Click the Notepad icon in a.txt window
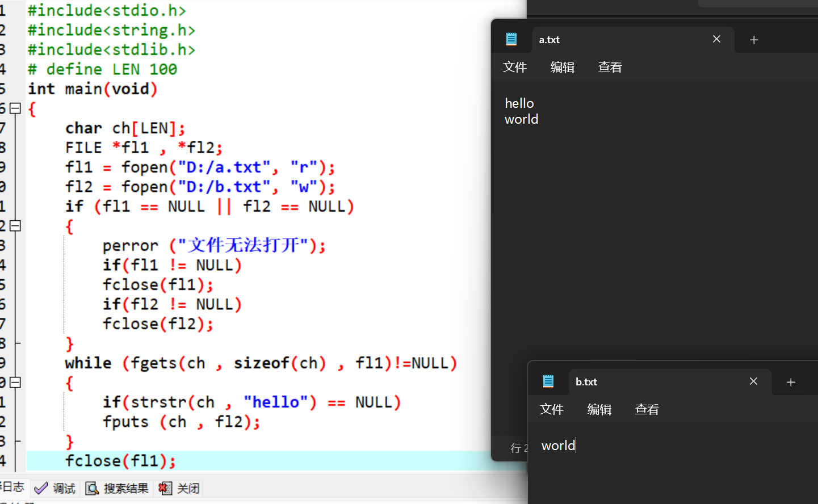This screenshot has height=504, width=818. click(x=511, y=39)
